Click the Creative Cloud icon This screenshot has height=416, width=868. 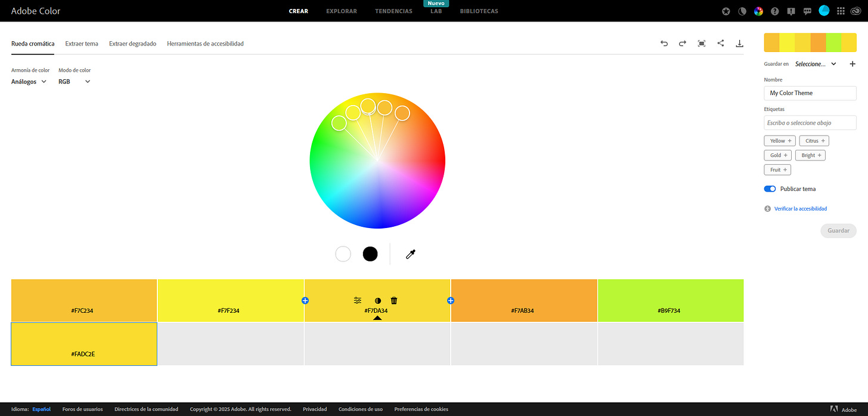(x=857, y=11)
